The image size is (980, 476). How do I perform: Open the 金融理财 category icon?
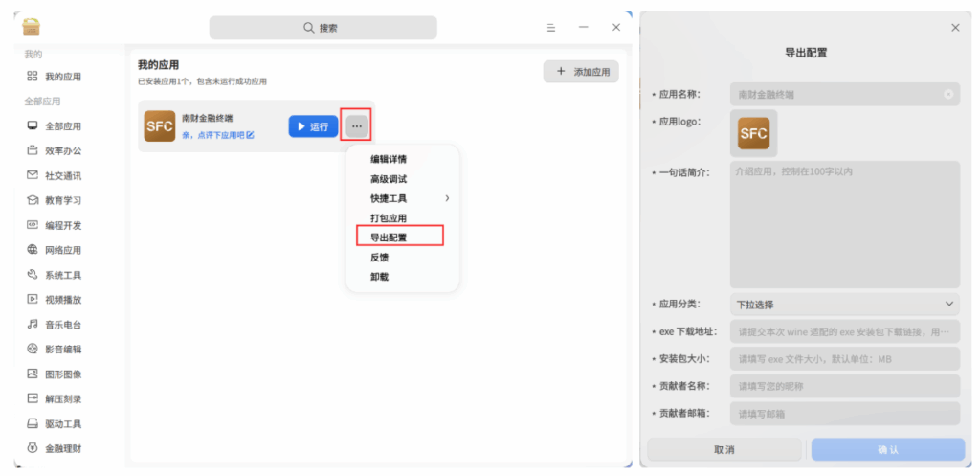tap(33, 447)
